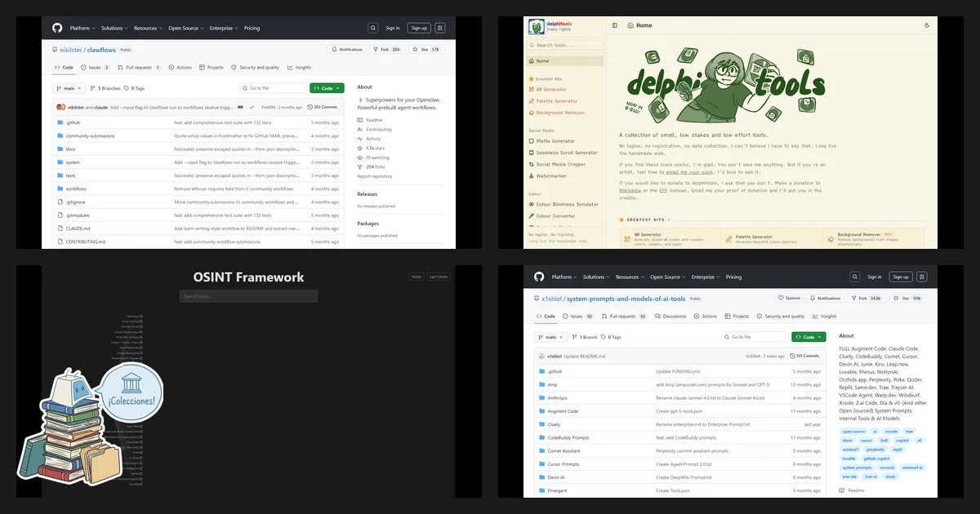Image resolution: width=980 pixels, height=514 pixels.
Task: Open Readme link in clawflows About sidebar
Action: pos(374,120)
